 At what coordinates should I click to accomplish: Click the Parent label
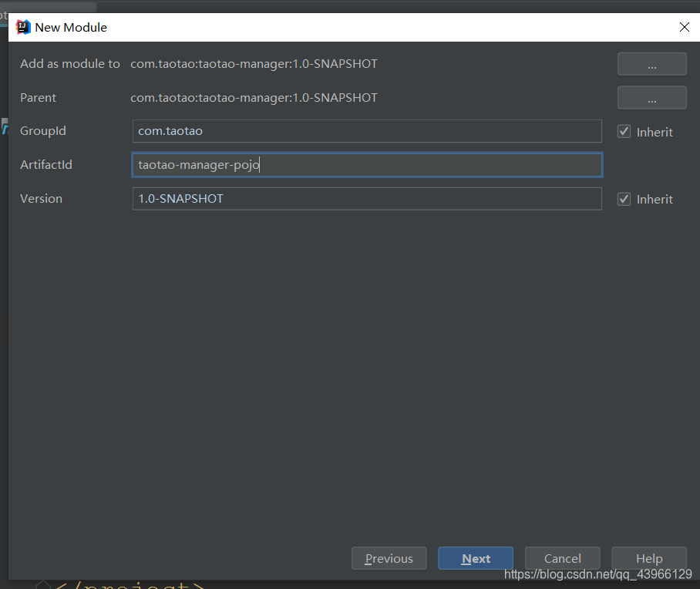(38, 98)
